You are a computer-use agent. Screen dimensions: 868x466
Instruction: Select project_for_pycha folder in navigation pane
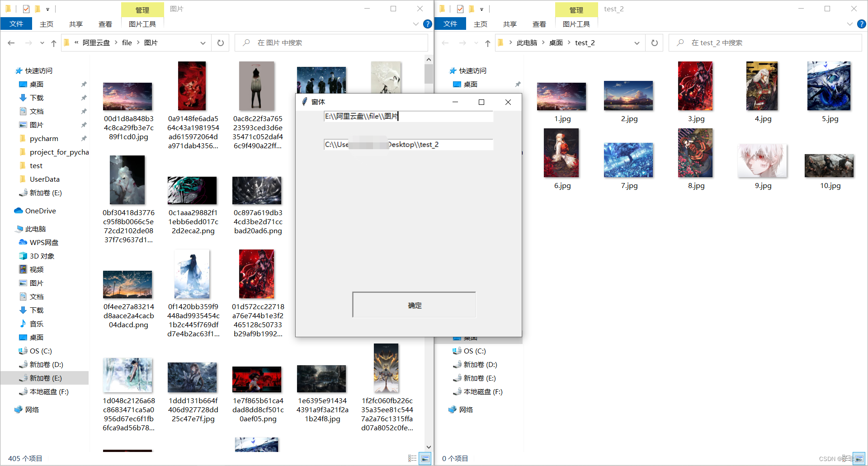(x=54, y=152)
